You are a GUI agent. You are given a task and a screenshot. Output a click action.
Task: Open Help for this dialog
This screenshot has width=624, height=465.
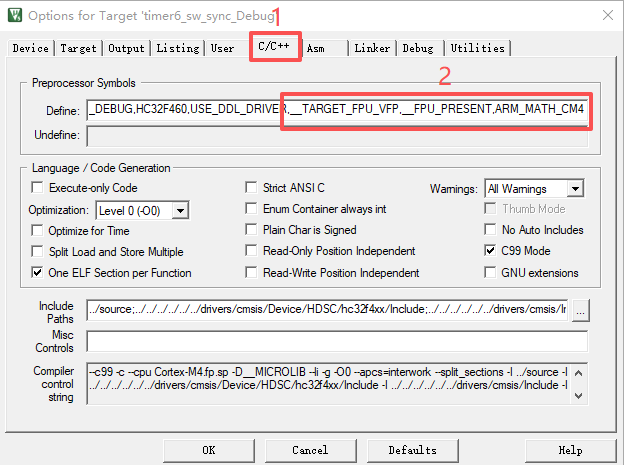click(x=570, y=450)
